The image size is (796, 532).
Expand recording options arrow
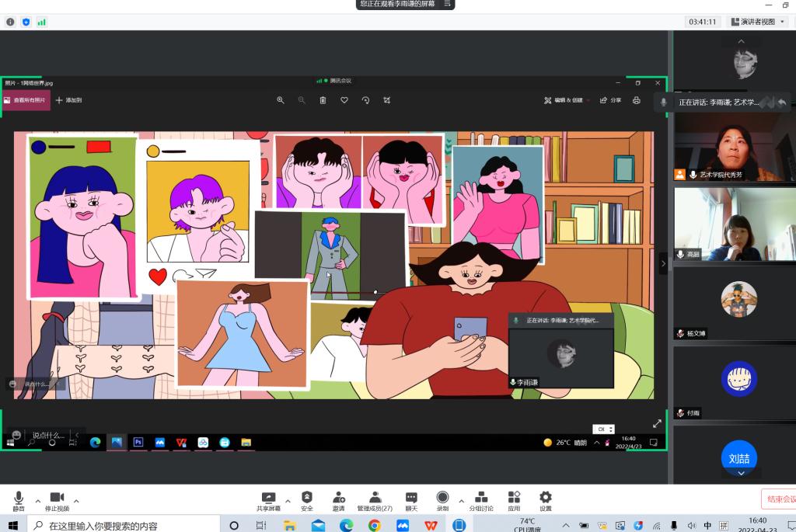tap(461, 501)
